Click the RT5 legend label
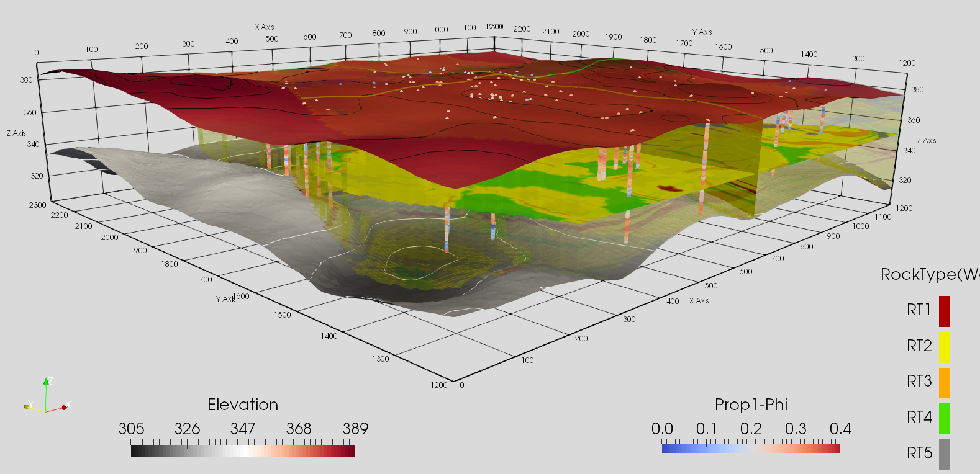This screenshot has height=474, width=980. [919, 453]
